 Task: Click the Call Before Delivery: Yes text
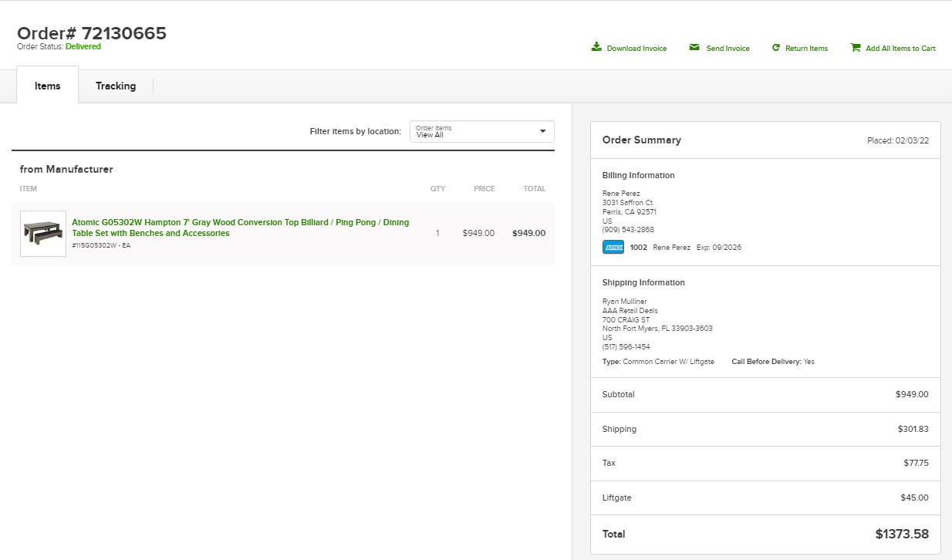click(773, 362)
